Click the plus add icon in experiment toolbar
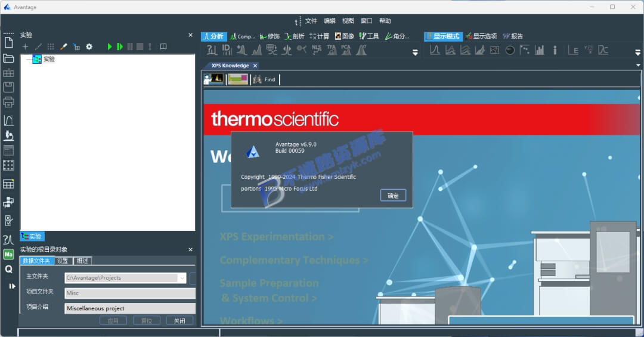The height and width of the screenshot is (337, 644). [x=25, y=47]
